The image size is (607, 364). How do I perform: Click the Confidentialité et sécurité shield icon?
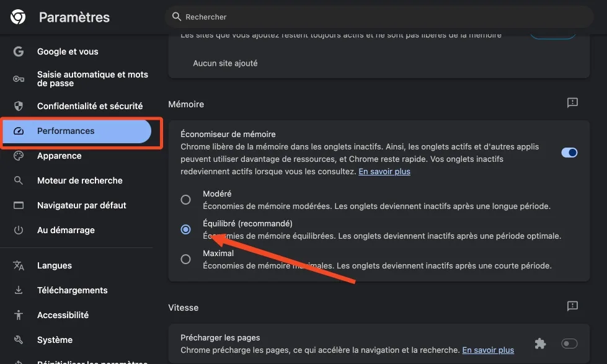coord(19,105)
